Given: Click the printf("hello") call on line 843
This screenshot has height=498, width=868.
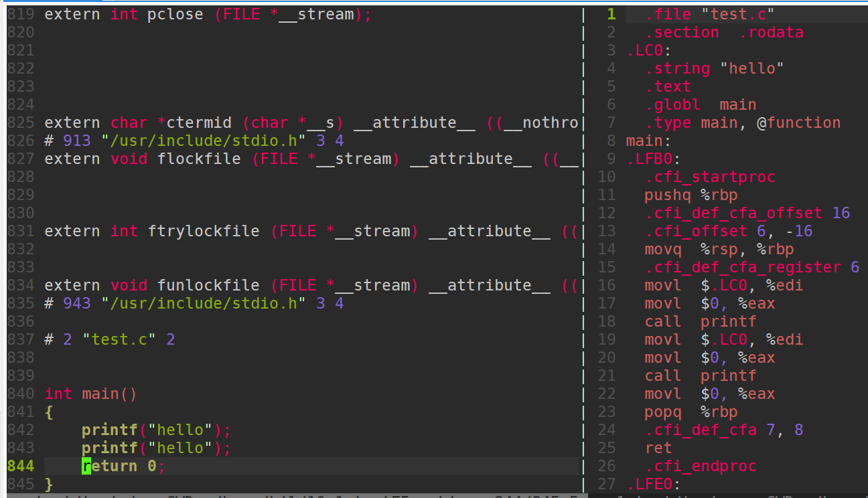Looking at the screenshot, I should 156,448.
